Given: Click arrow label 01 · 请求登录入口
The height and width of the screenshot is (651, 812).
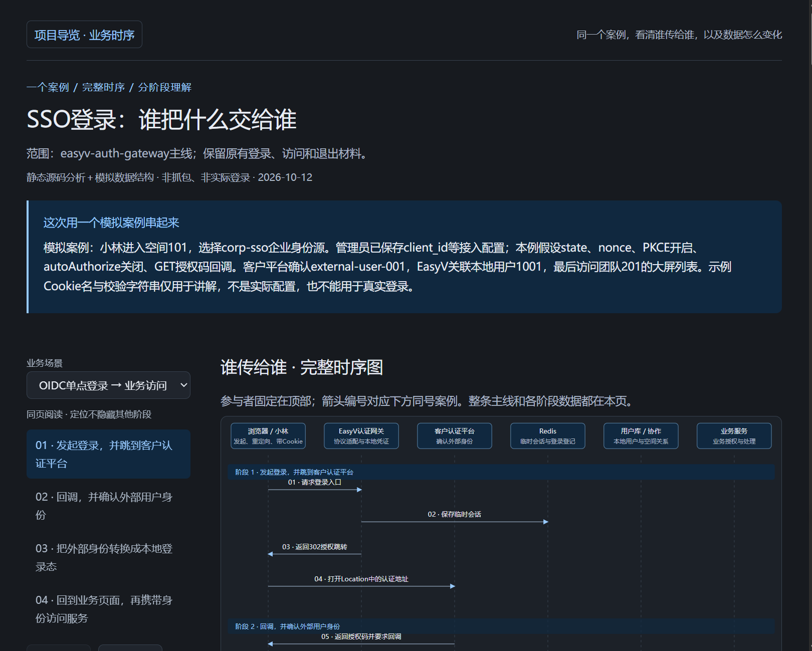Looking at the screenshot, I should 315,482.
